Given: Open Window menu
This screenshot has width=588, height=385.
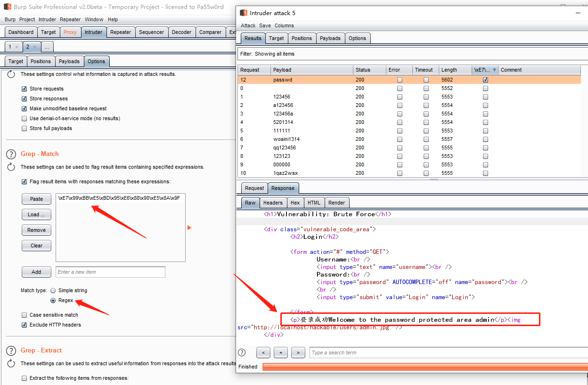Looking at the screenshot, I should [94, 19].
